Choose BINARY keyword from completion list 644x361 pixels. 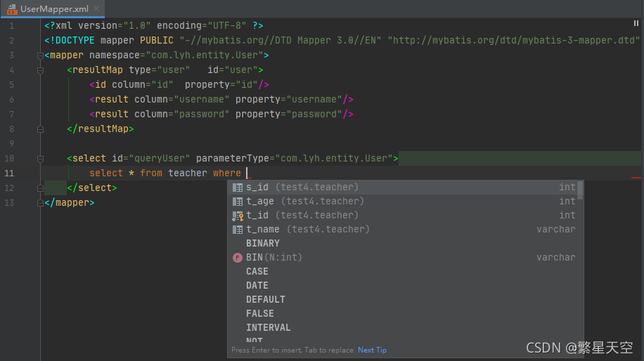pyautogui.click(x=404, y=243)
